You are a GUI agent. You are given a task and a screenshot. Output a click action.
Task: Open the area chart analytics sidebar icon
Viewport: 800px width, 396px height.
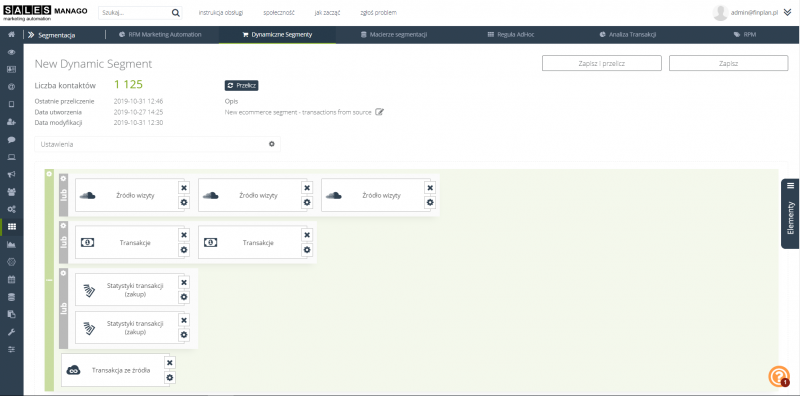click(11, 244)
